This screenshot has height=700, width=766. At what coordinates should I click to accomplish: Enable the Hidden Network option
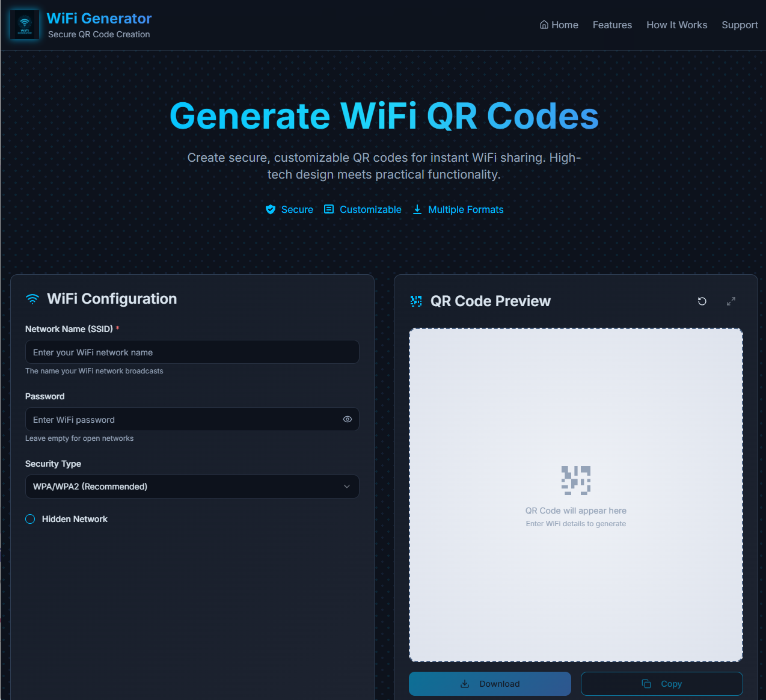click(30, 519)
